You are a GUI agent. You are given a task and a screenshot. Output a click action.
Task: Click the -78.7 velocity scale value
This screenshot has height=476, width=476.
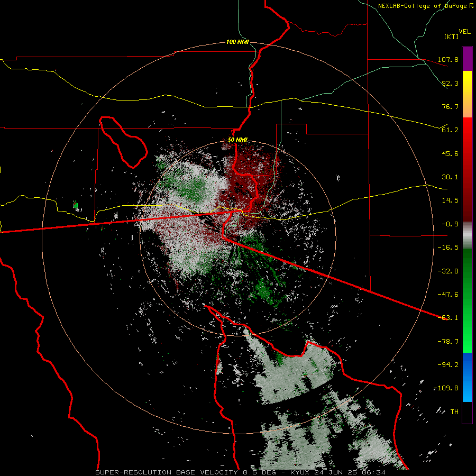[x=448, y=342]
